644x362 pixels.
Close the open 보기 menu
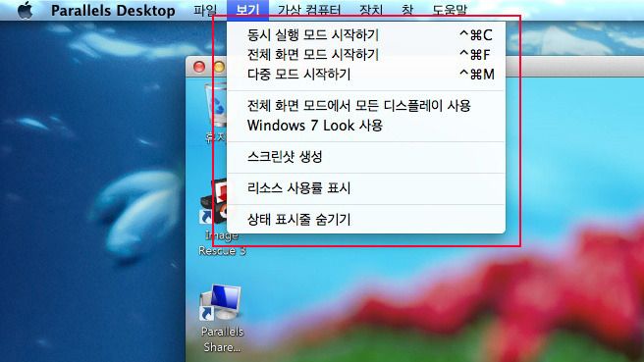pyautogui.click(x=247, y=10)
